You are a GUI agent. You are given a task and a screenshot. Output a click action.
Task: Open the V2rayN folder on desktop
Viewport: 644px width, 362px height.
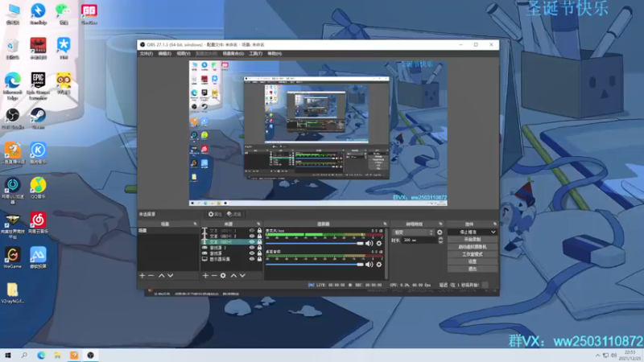pos(13,293)
